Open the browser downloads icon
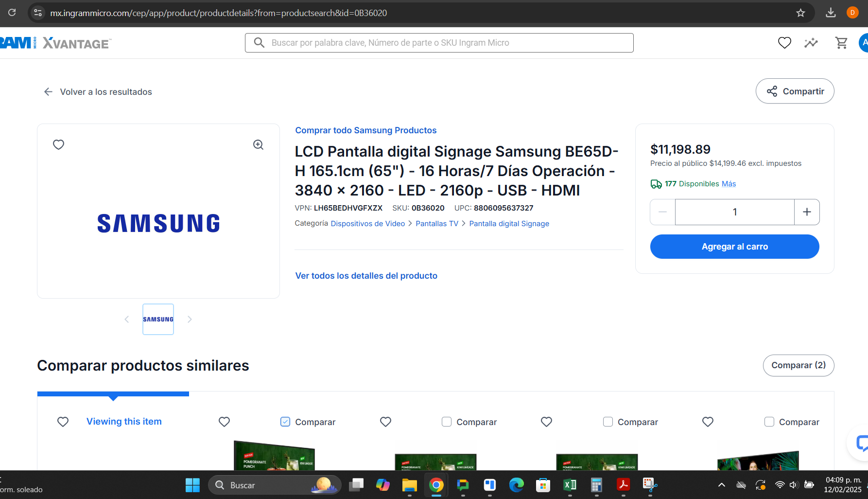 [831, 13]
